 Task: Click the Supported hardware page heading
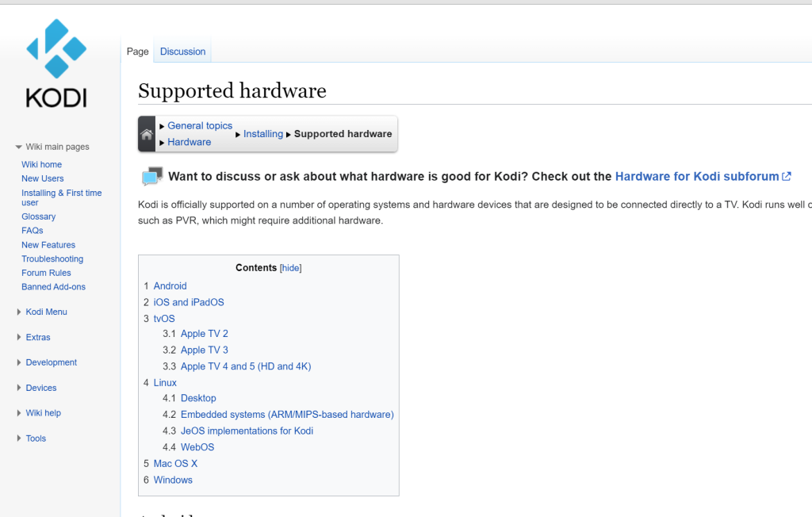[x=232, y=90]
